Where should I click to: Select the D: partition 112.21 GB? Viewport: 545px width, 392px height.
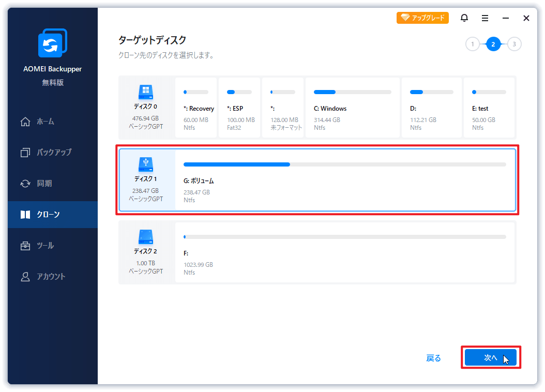(x=432, y=108)
